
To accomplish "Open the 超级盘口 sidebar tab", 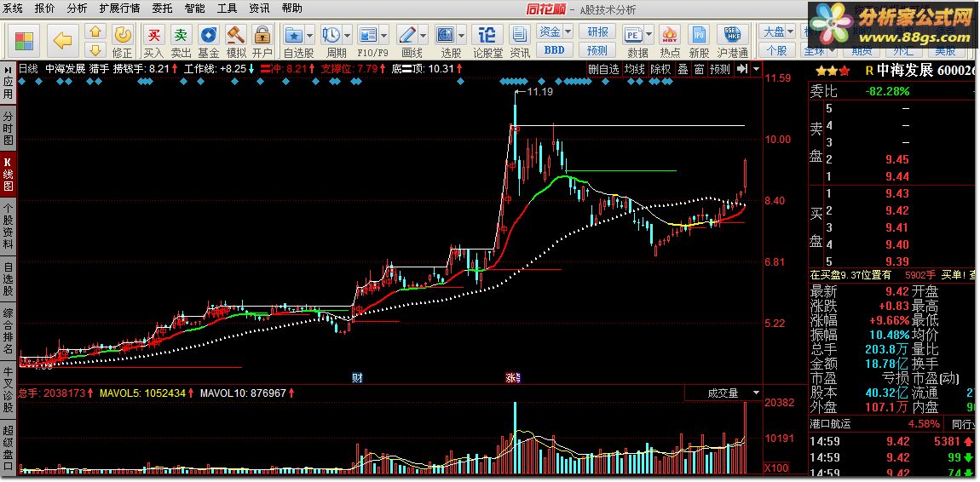I will click(9, 447).
